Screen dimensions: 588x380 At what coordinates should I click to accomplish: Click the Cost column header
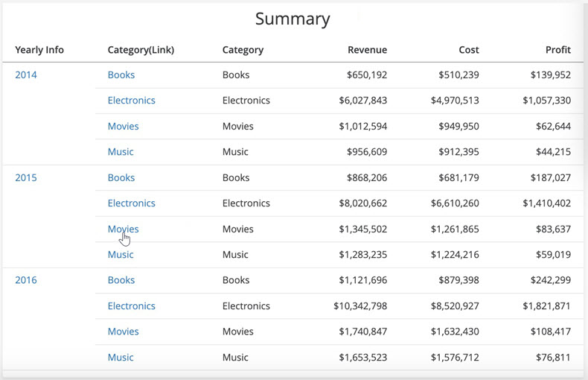click(469, 50)
